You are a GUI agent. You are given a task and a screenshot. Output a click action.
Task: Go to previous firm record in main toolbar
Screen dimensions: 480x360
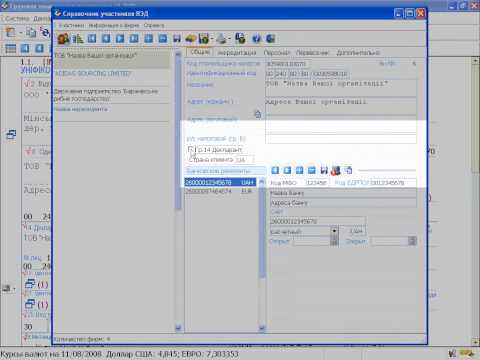[106, 39]
